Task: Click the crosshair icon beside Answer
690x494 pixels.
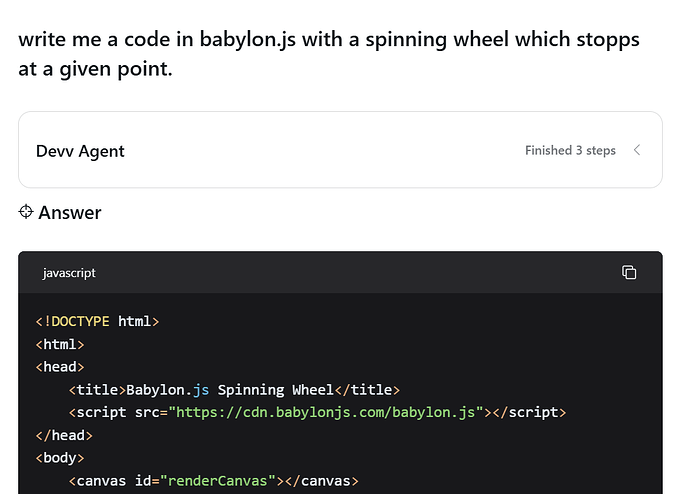Action: (27, 212)
